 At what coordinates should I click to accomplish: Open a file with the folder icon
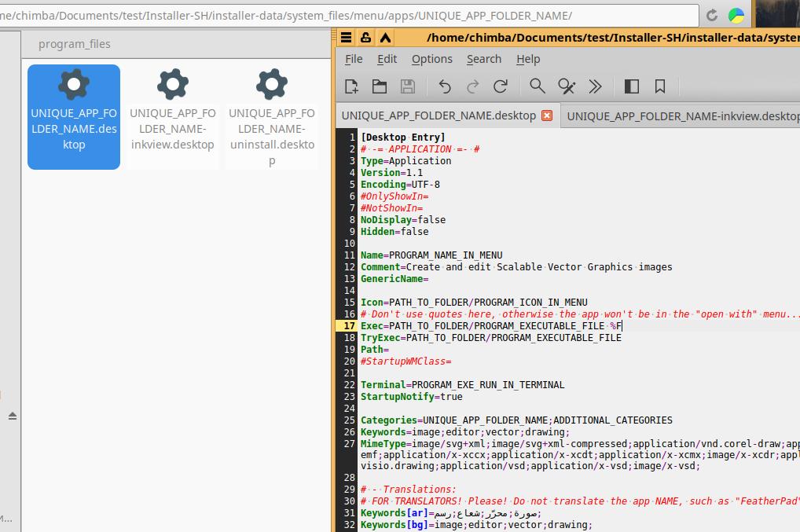[380, 86]
